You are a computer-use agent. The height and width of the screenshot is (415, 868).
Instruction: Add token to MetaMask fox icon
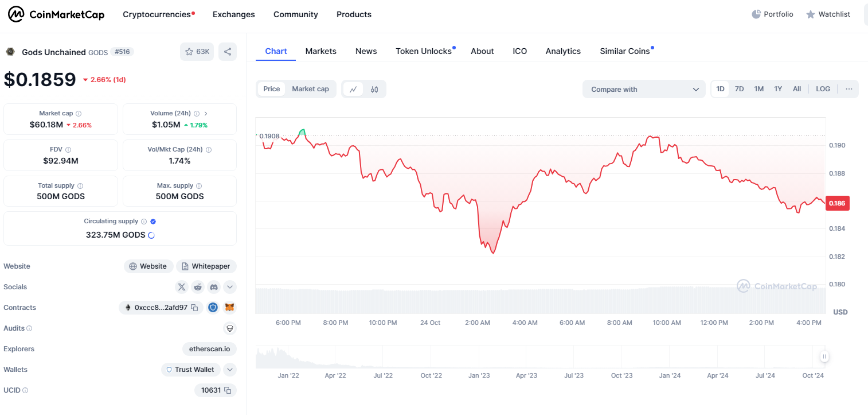click(229, 308)
